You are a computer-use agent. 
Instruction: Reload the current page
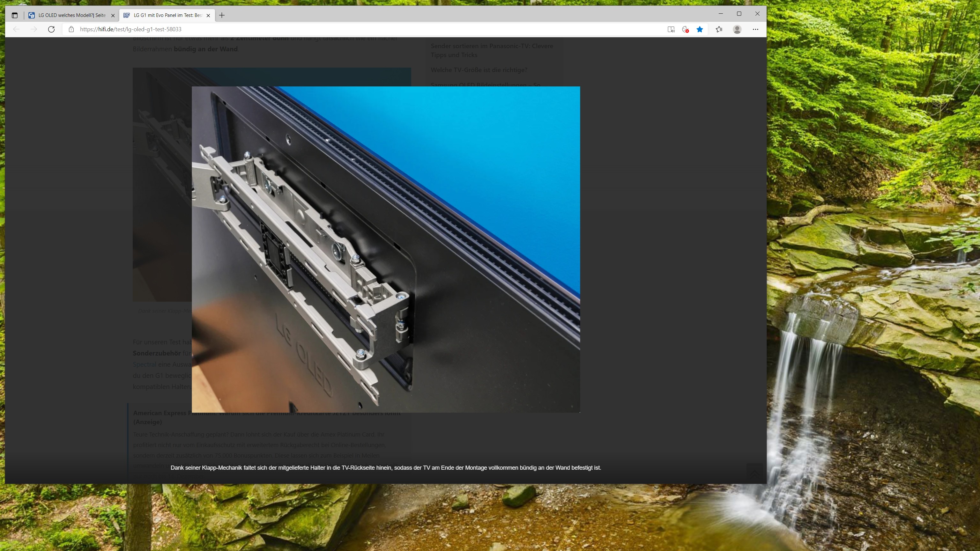(x=51, y=29)
